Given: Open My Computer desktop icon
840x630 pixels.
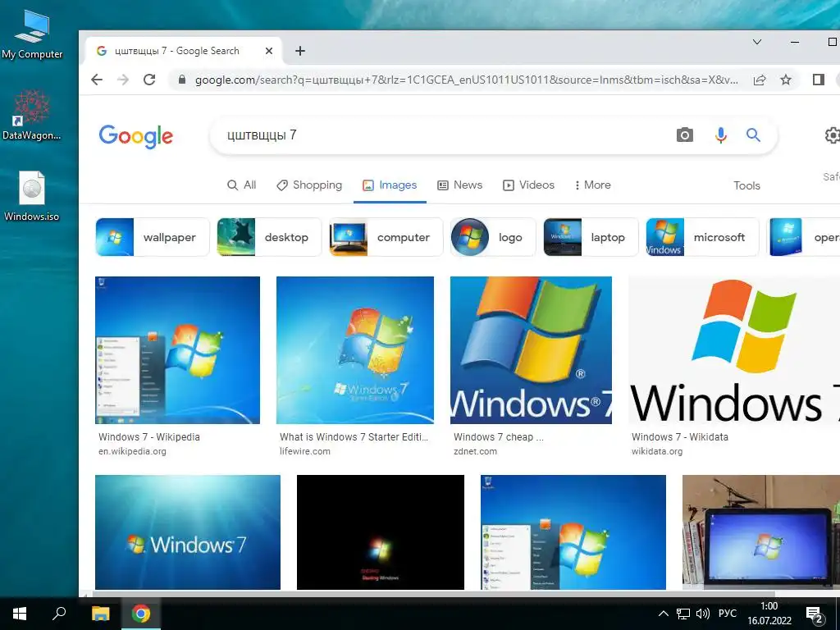Looking at the screenshot, I should point(32,34).
